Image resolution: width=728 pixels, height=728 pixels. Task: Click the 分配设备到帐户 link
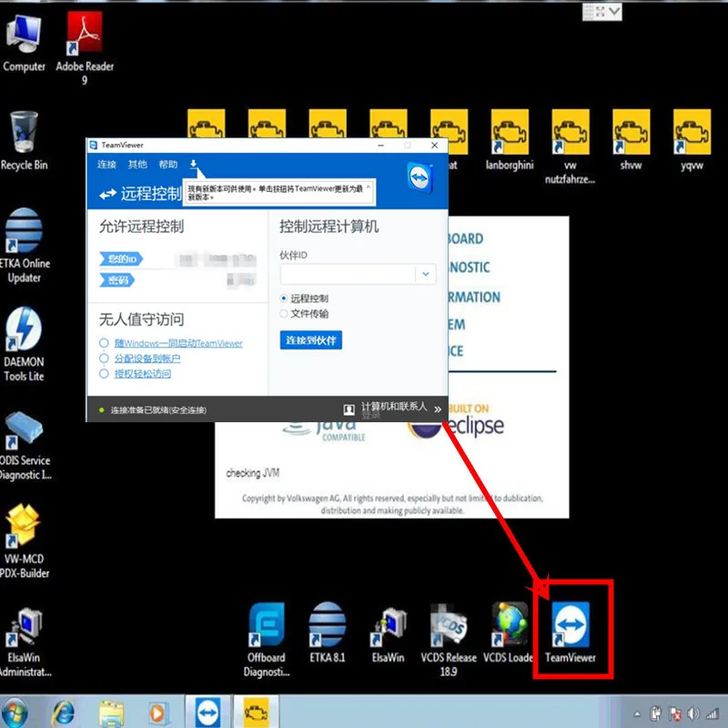[147, 359]
